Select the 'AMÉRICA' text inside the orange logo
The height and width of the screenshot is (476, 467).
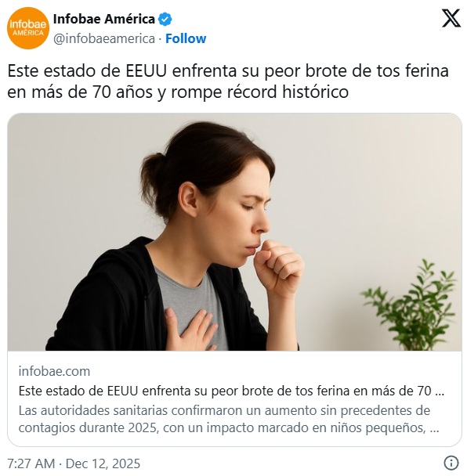[x=28, y=33]
